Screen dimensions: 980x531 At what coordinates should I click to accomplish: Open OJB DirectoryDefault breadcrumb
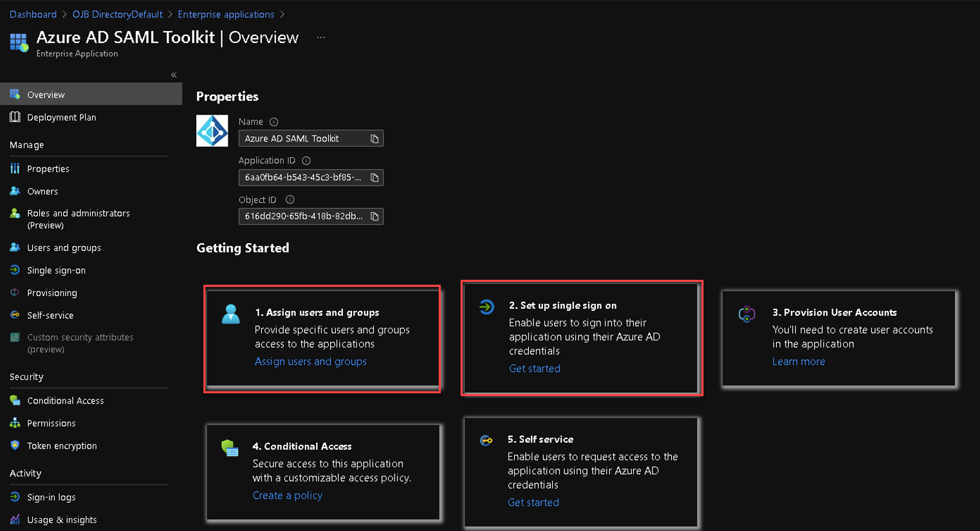click(x=117, y=14)
